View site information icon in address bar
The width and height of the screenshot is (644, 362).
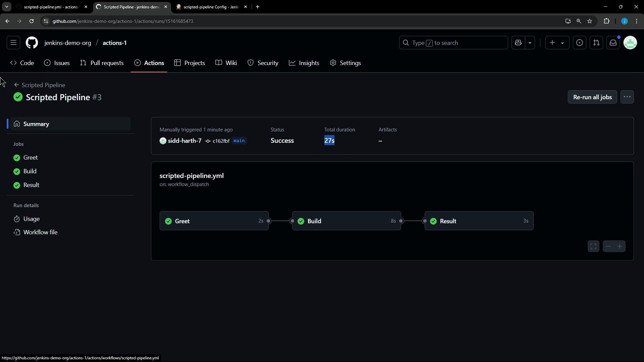click(x=46, y=21)
